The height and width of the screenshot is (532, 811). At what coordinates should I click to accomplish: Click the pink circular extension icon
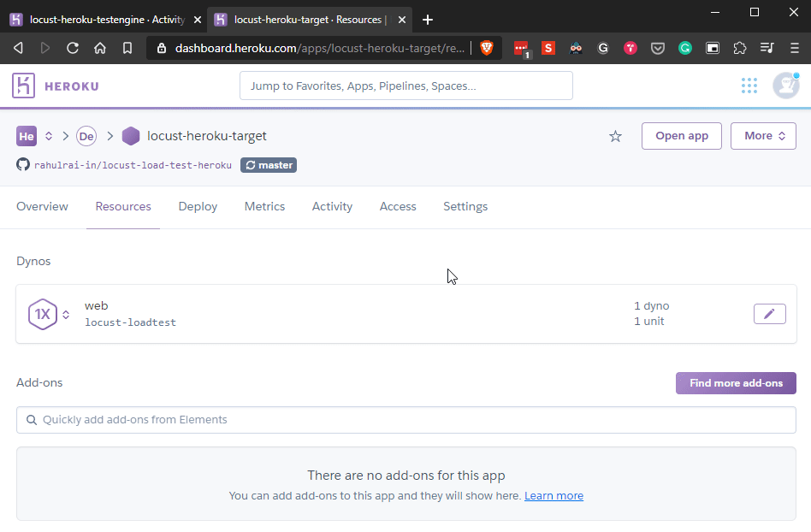click(630, 48)
